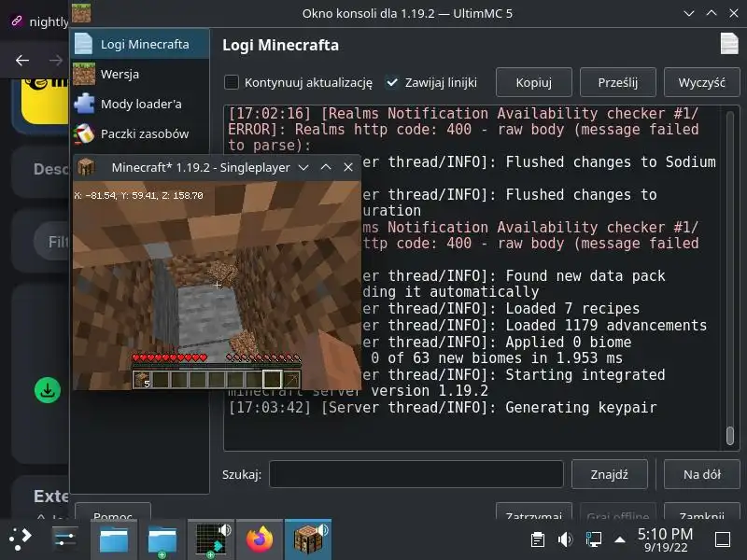Click the Logi Minecrafta document icon
The height and width of the screenshot is (560, 747).
pos(84,44)
